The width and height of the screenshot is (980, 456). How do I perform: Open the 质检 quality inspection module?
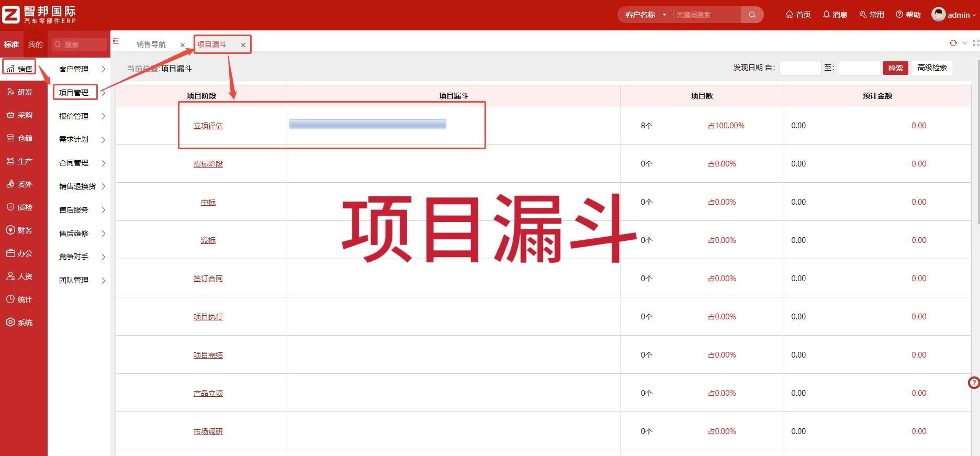pyautogui.click(x=19, y=207)
